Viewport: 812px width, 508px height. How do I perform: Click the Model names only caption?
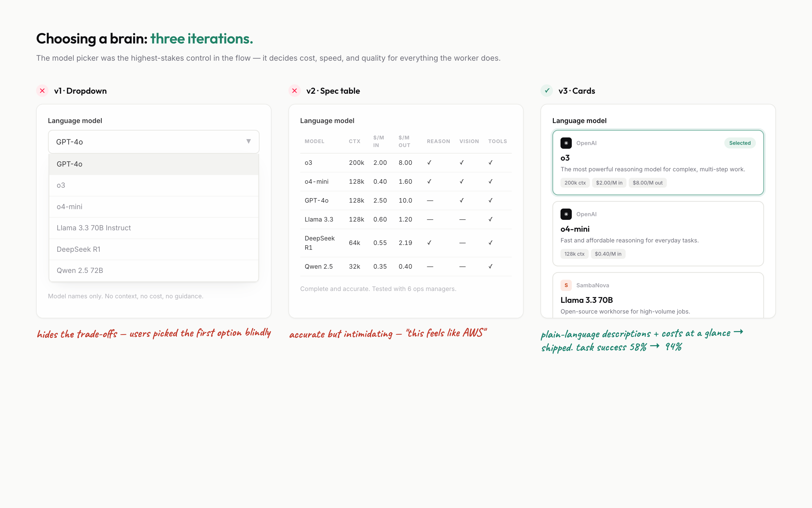(x=125, y=296)
